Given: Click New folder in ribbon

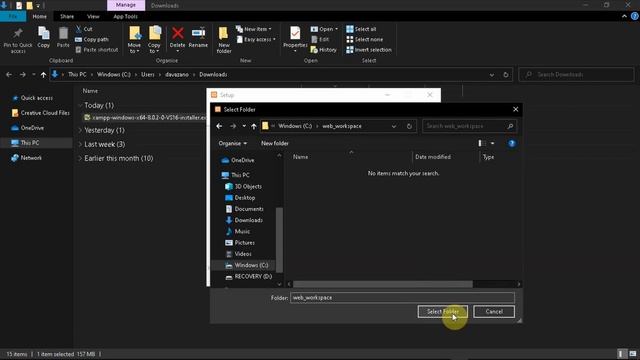Looking at the screenshot, I should click(x=224, y=40).
